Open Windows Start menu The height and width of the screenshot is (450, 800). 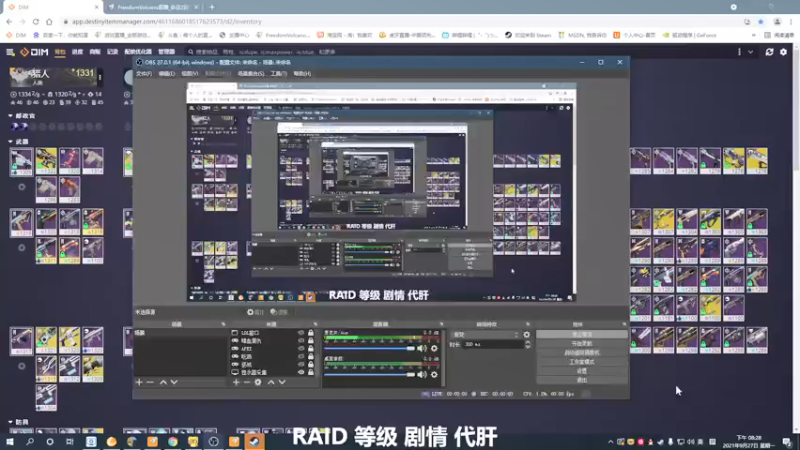coord(10,442)
